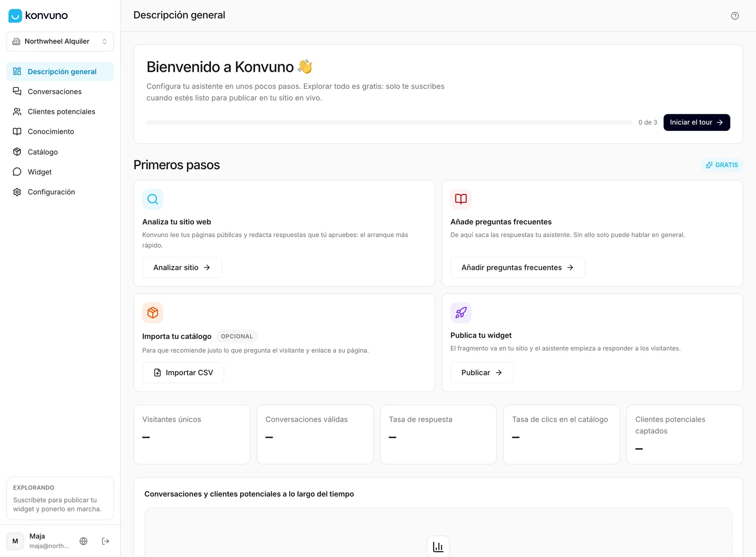
Task: Click the Clientes potenciales people icon
Action: (17, 112)
